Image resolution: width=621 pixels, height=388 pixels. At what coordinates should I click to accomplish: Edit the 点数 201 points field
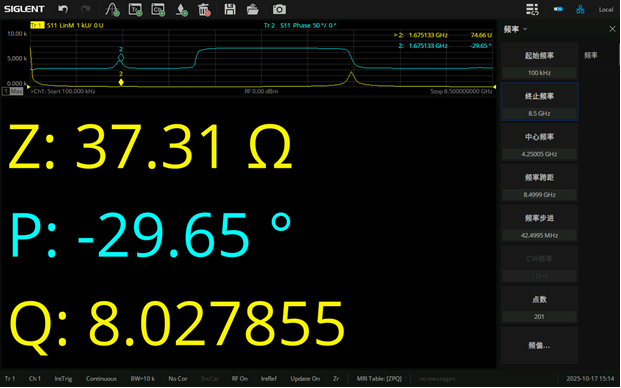539,317
